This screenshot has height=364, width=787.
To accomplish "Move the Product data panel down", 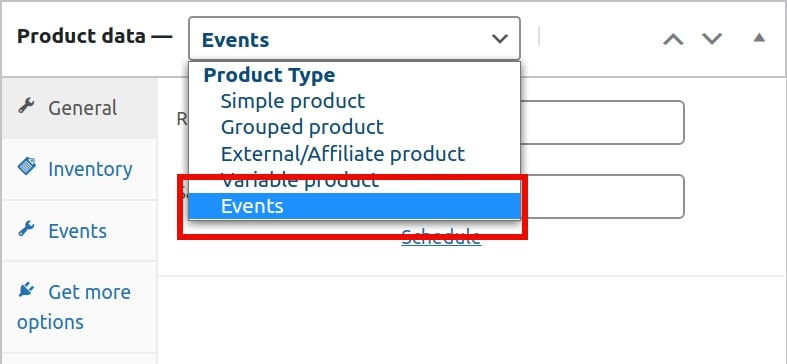I will point(712,39).
